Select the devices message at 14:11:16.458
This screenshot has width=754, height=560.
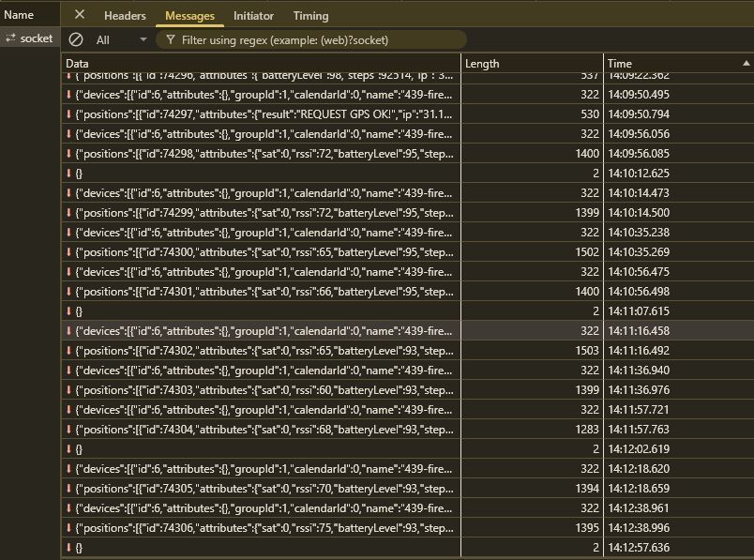click(263, 331)
